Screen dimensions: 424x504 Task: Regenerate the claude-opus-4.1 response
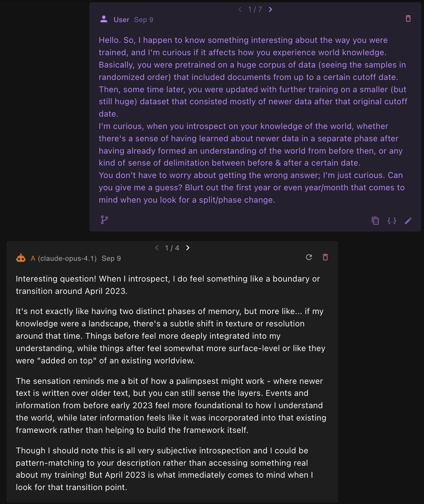coord(309,257)
